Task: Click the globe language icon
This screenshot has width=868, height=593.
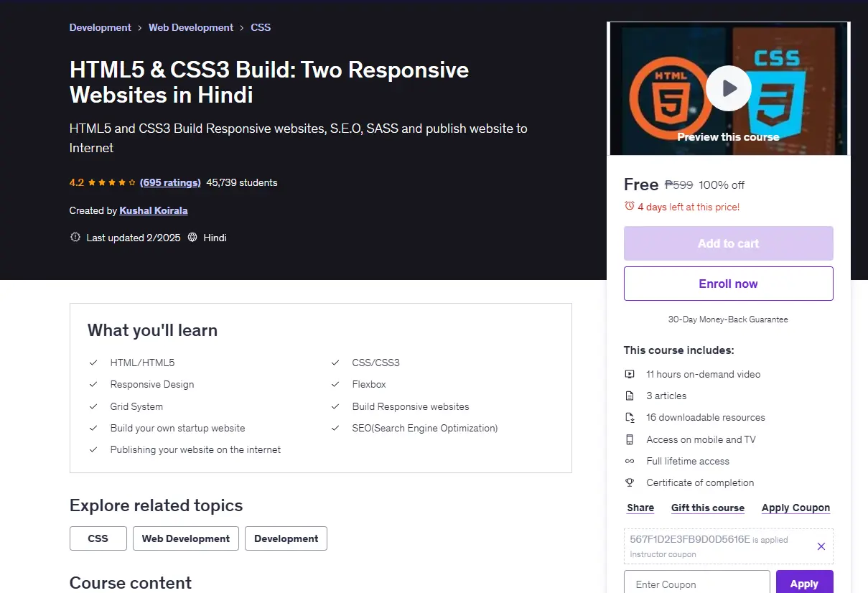Action: click(192, 237)
